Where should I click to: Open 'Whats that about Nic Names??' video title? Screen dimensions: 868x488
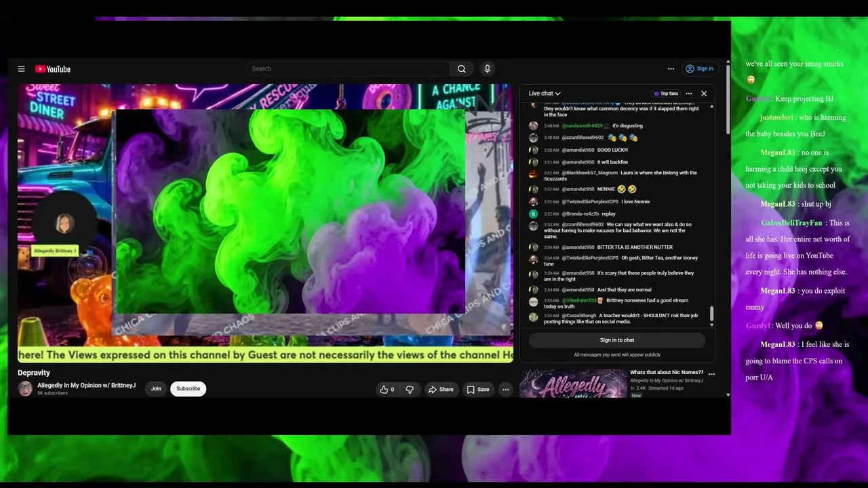[667, 372]
